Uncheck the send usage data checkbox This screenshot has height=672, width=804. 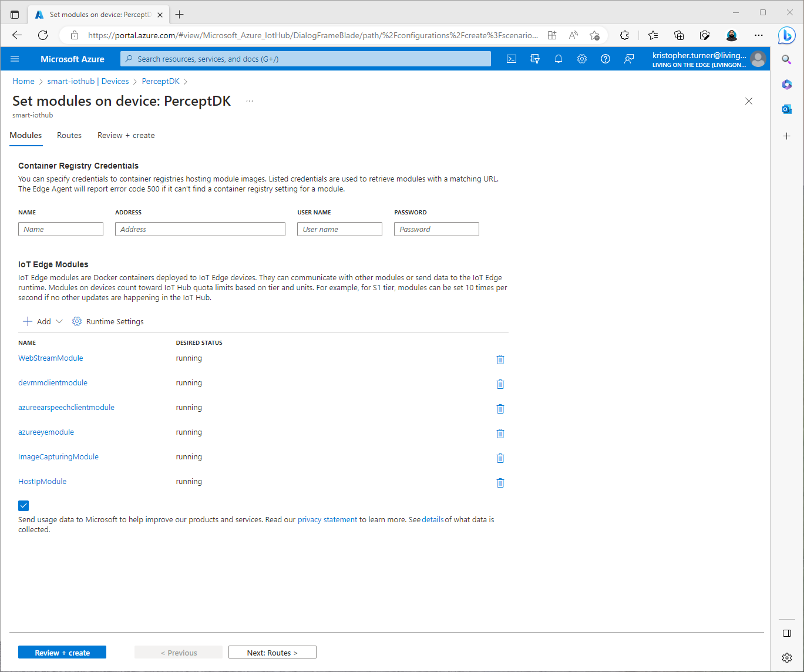point(23,506)
